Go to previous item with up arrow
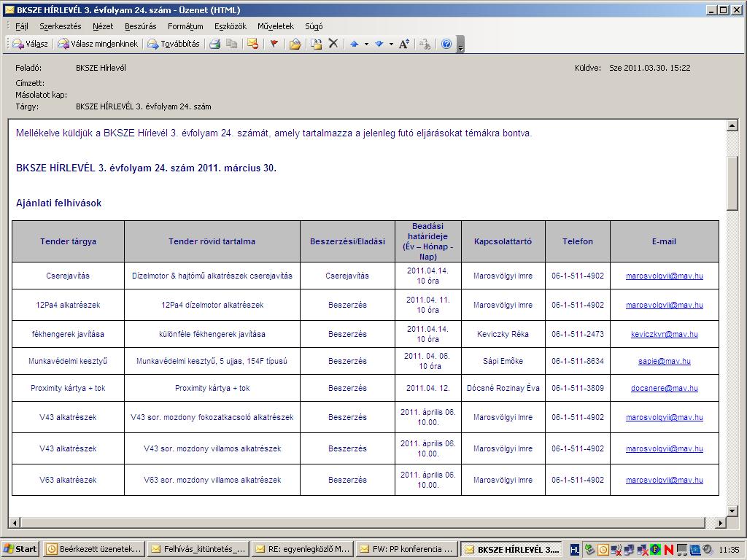 click(x=355, y=44)
